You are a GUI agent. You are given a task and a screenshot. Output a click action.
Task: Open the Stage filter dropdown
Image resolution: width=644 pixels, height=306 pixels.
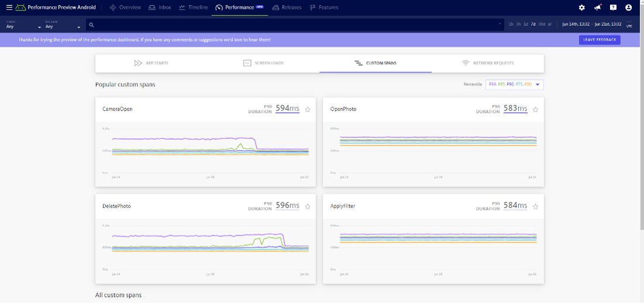click(23, 26)
